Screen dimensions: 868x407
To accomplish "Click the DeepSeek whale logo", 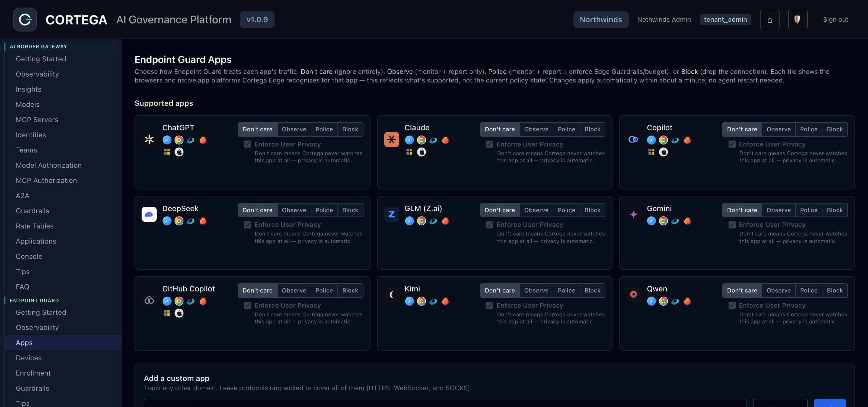I will pos(149,214).
